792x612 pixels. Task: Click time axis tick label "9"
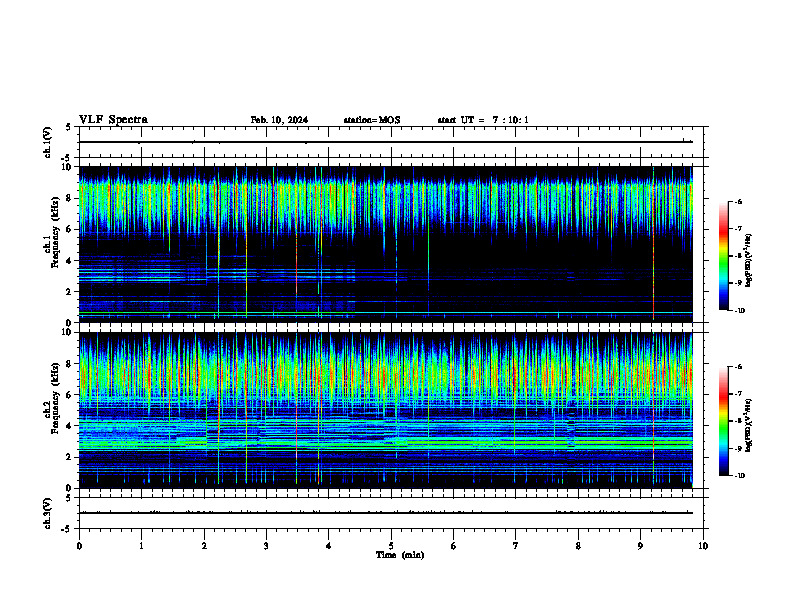[640, 546]
